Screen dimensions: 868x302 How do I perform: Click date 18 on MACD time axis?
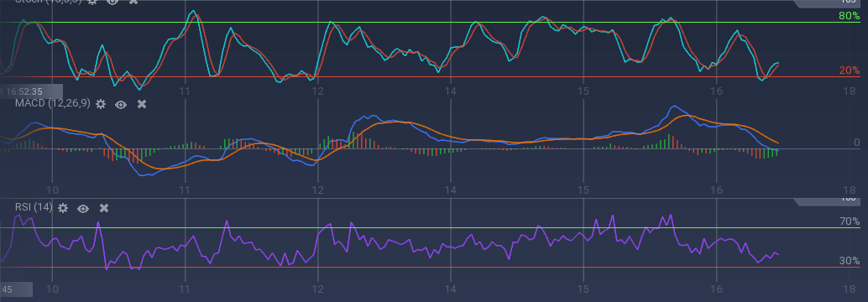click(x=849, y=190)
